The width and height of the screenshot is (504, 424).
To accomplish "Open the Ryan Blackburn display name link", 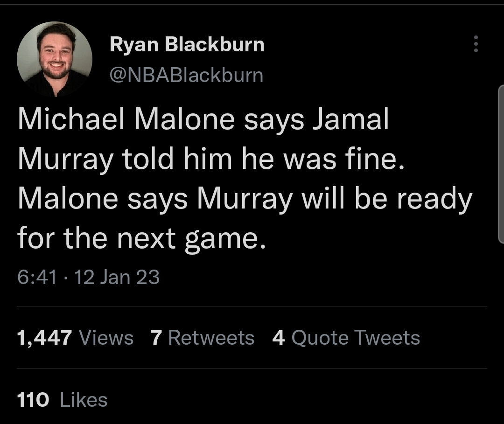I will 187,45.
